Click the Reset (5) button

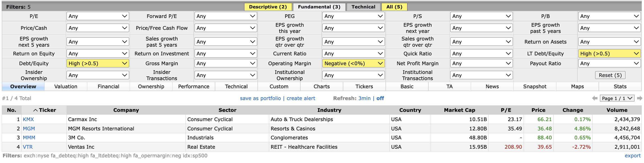click(x=610, y=75)
